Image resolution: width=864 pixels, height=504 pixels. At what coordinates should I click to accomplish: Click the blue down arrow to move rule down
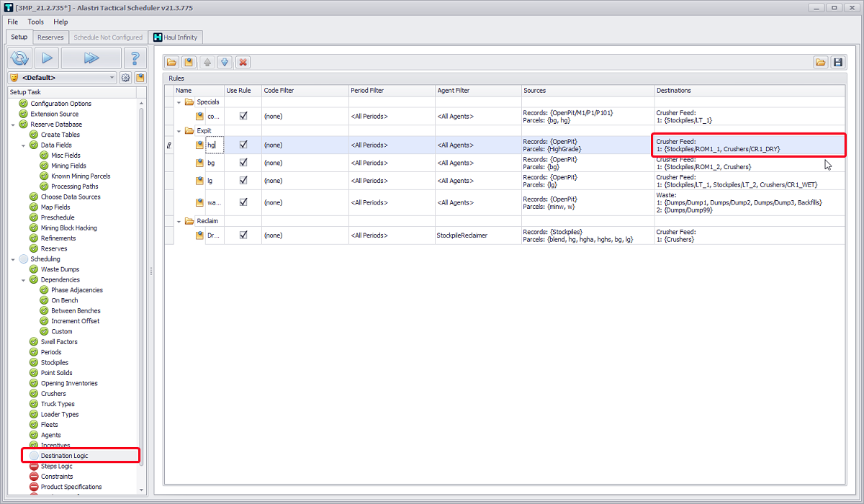tap(225, 62)
